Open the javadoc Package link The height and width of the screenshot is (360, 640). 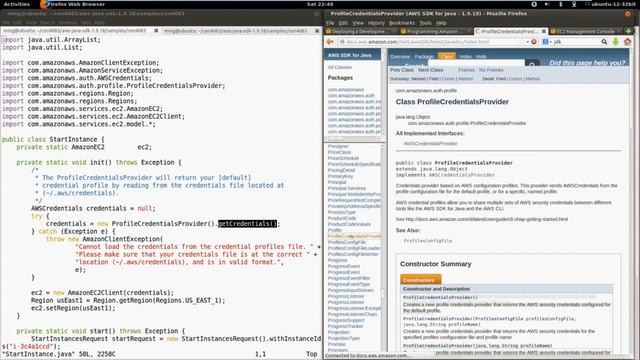pyautogui.click(x=424, y=57)
